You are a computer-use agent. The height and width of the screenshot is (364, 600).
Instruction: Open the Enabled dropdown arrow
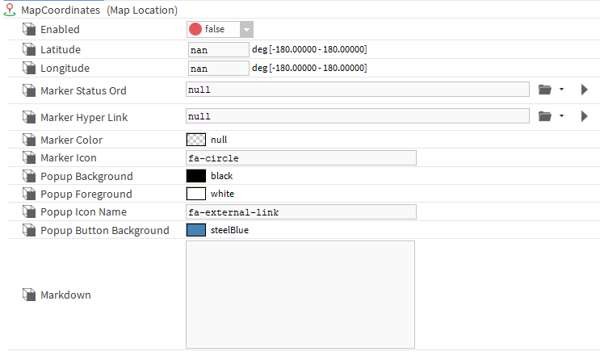click(246, 30)
